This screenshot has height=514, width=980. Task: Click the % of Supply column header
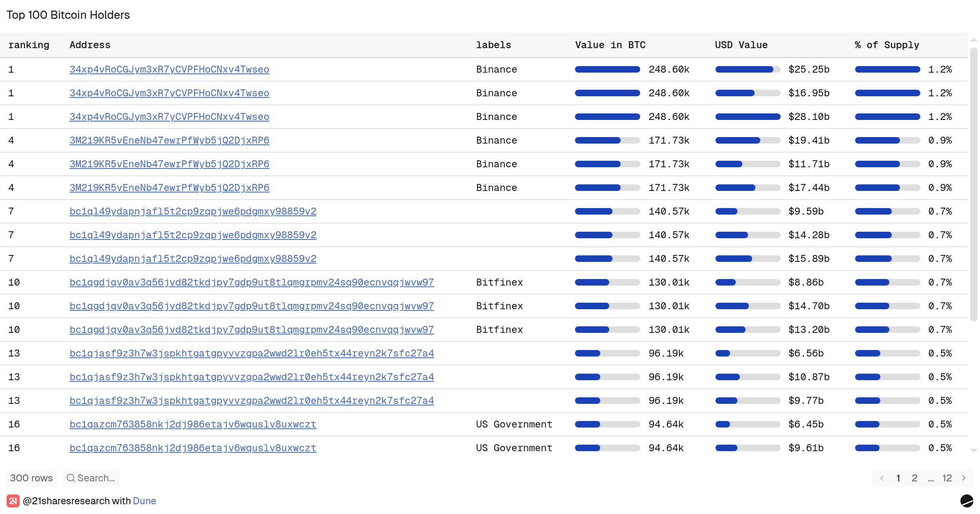point(887,45)
